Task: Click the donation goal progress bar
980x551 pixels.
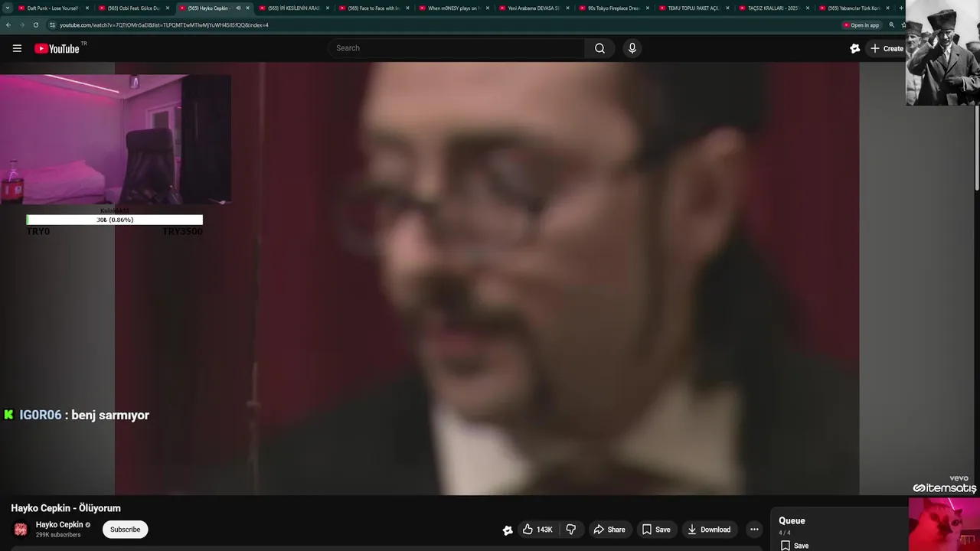Action: 114,220
